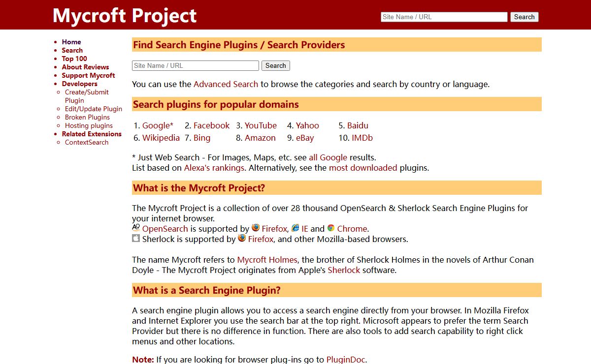The height and width of the screenshot is (364, 591).
Task: Open ContextSearch sidebar link
Action: click(87, 142)
